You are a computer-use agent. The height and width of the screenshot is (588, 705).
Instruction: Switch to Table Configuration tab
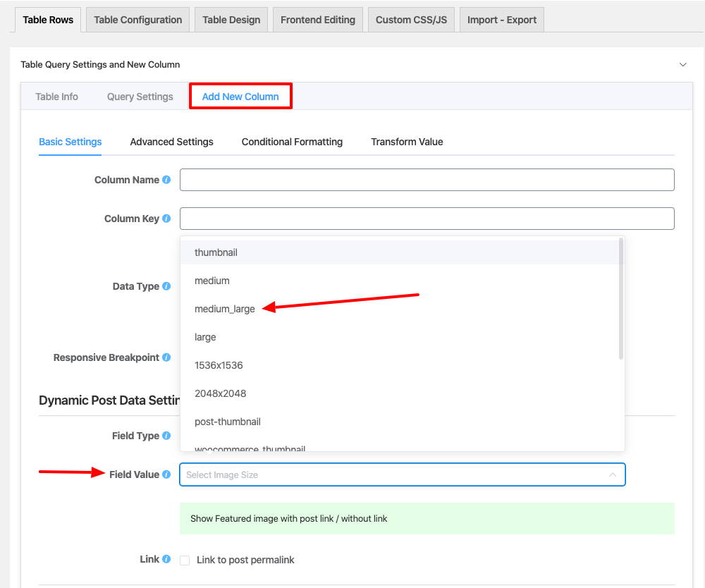137,20
